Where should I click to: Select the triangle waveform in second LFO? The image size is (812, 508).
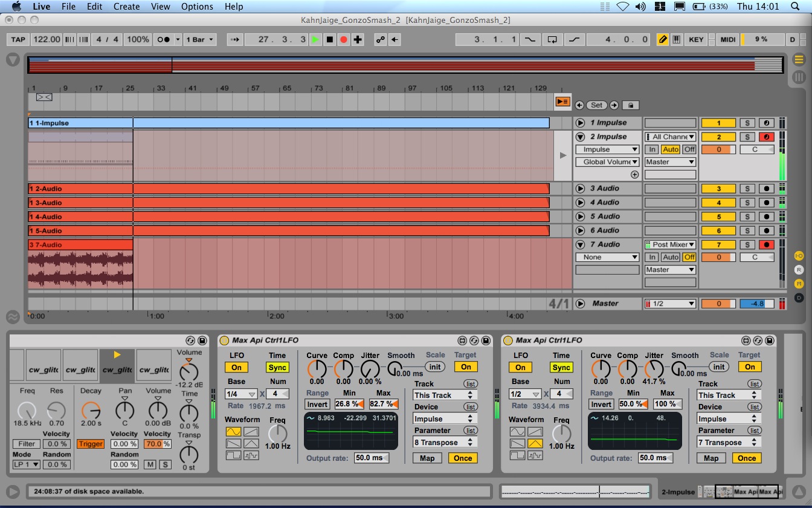pyautogui.click(x=535, y=444)
